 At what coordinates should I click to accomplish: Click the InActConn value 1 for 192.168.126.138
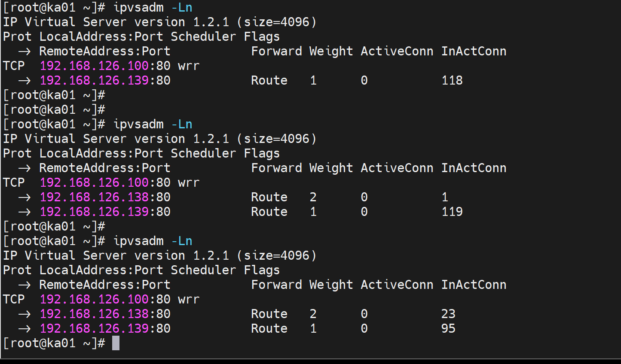(445, 197)
